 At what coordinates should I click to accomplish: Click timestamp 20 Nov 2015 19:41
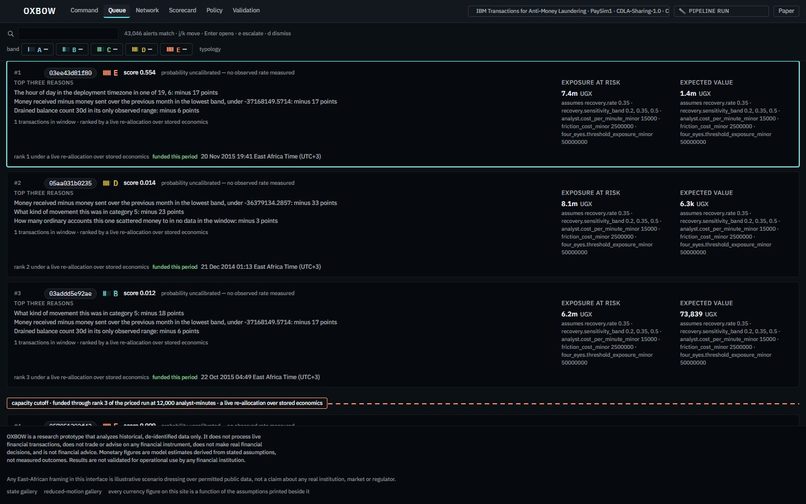(261, 156)
